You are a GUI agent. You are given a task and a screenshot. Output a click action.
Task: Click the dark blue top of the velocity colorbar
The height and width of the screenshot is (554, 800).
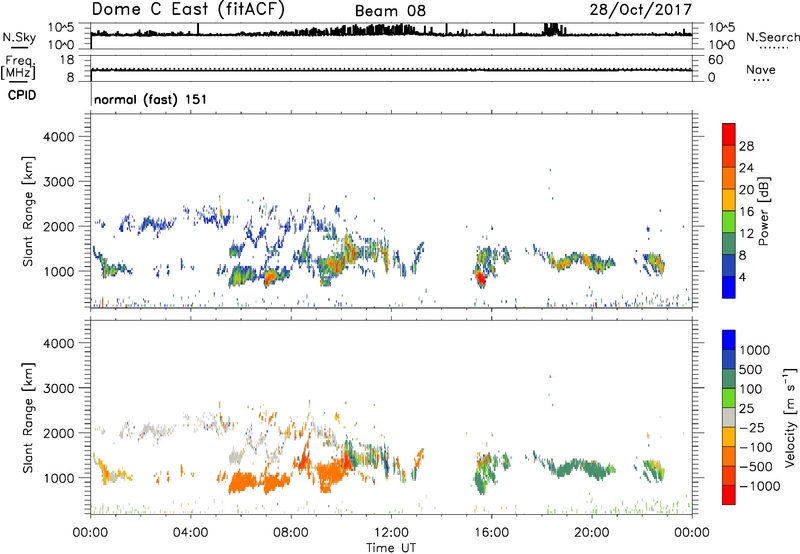tap(729, 340)
